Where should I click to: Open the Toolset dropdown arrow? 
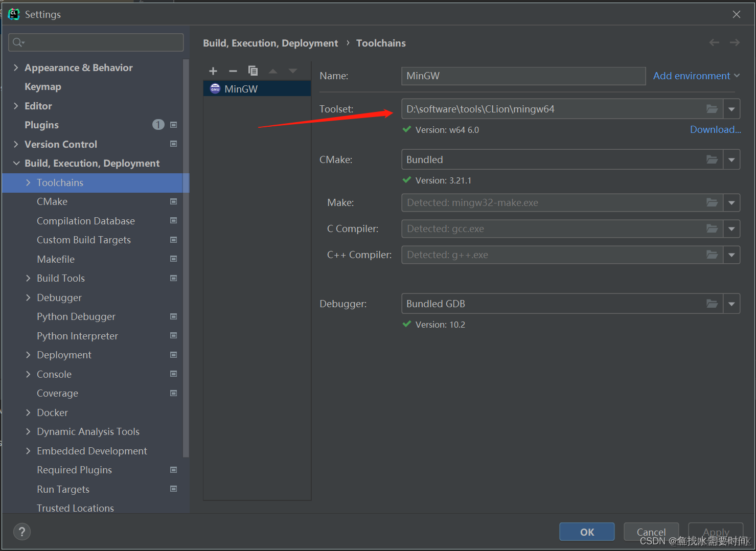point(731,109)
